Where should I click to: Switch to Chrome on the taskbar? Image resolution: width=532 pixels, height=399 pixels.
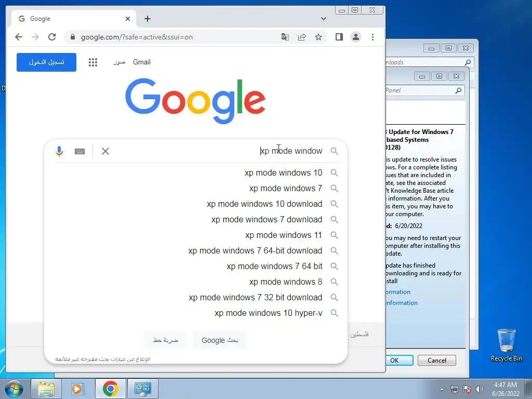[x=110, y=389]
